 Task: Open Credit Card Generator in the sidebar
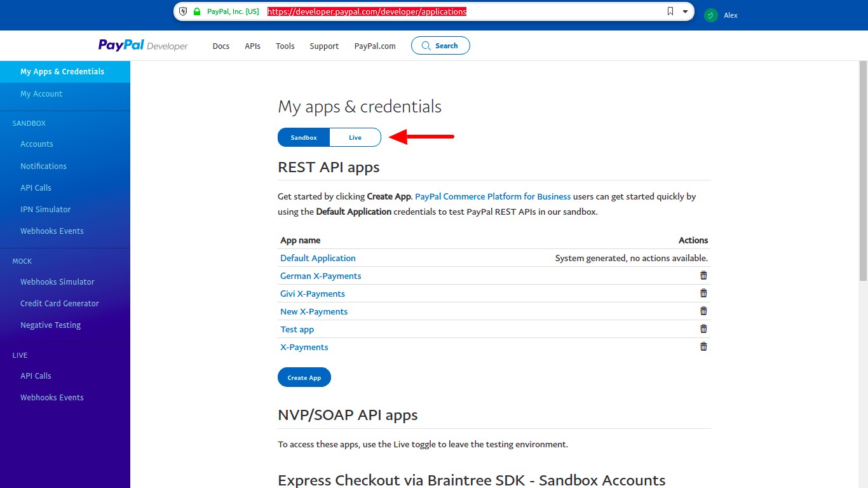coord(60,303)
